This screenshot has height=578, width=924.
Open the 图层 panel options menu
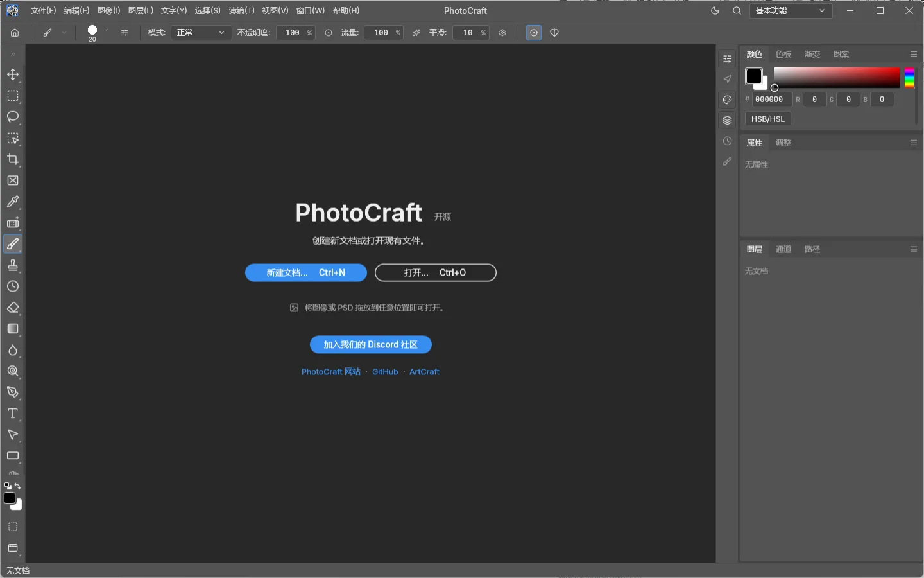[914, 249]
